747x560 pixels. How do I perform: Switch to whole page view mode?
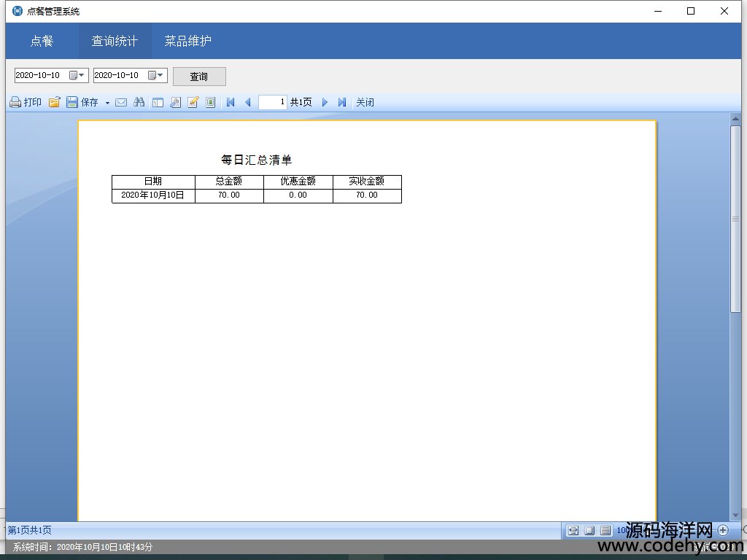589,530
